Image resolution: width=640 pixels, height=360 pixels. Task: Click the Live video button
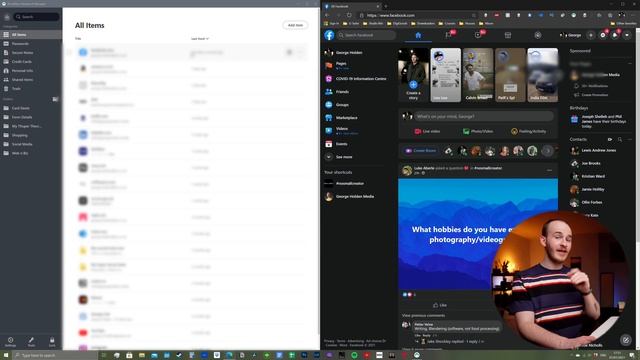pos(427,131)
